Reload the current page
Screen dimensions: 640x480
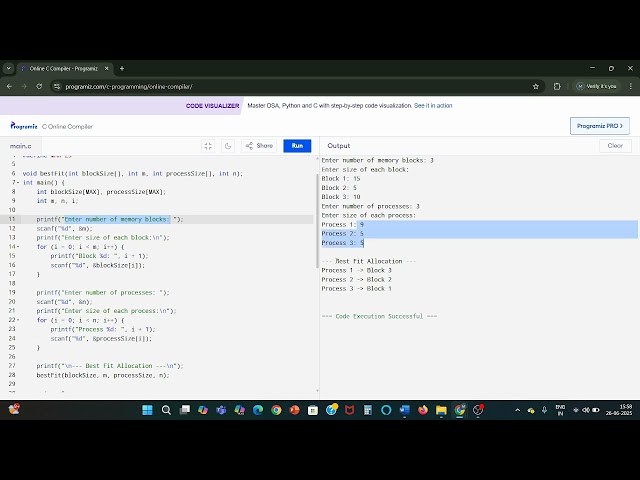pos(39,87)
